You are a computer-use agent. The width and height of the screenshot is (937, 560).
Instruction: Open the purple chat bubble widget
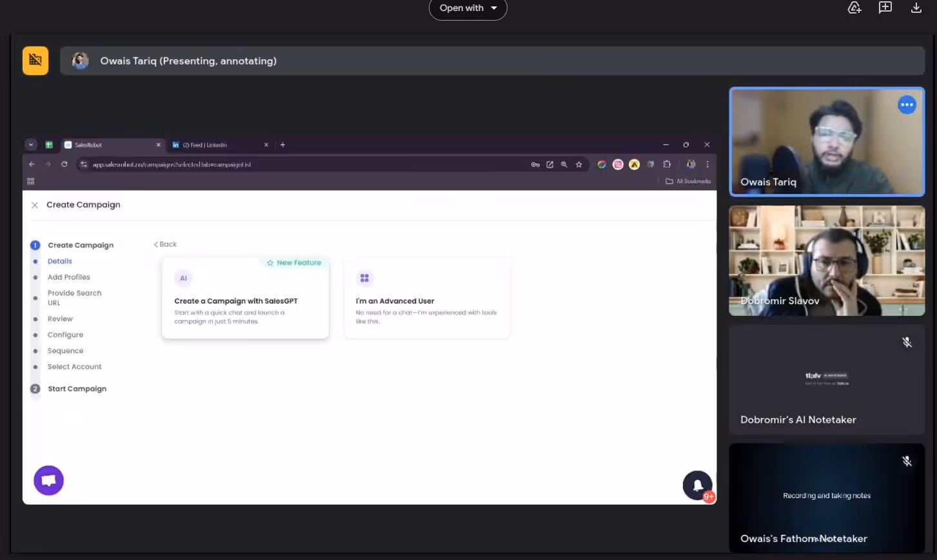coord(48,480)
